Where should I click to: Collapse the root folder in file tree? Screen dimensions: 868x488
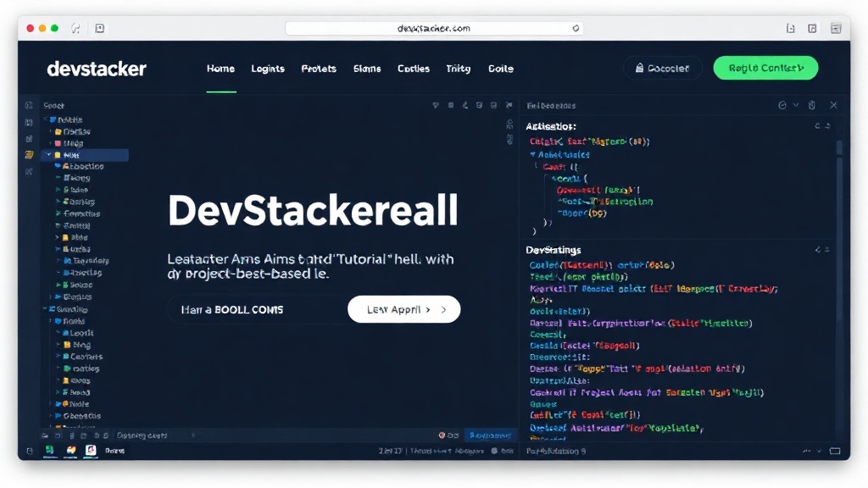coord(47,119)
